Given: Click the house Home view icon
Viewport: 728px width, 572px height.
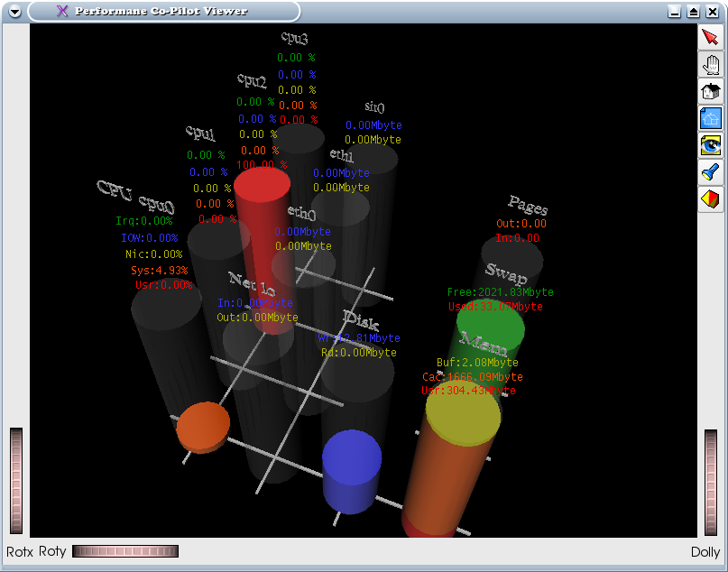Looking at the screenshot, I should tap(711, 91).
